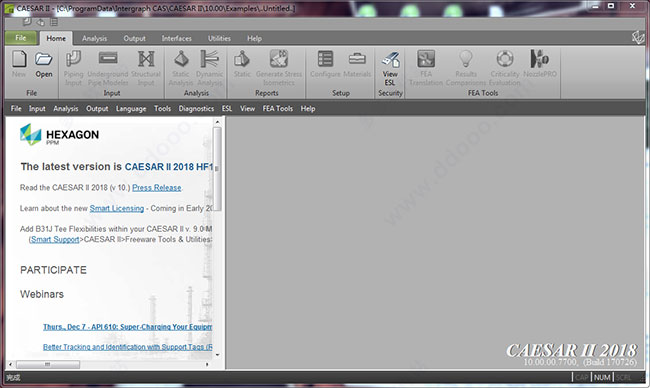Follow the Press Release link
Image resolution: width=650 pixels, height=388 pixels.
click(x=157, y=188)
